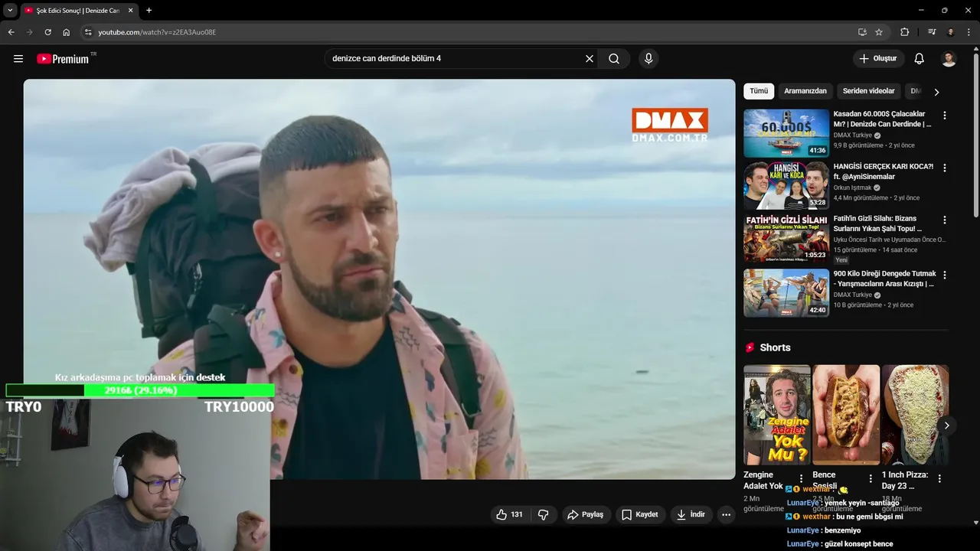The height and width of the screenshot is (551, 980).
Task: Open options for HANGİSİ GERÇEK KARI KOCA video
Action: tap(945, 168)
